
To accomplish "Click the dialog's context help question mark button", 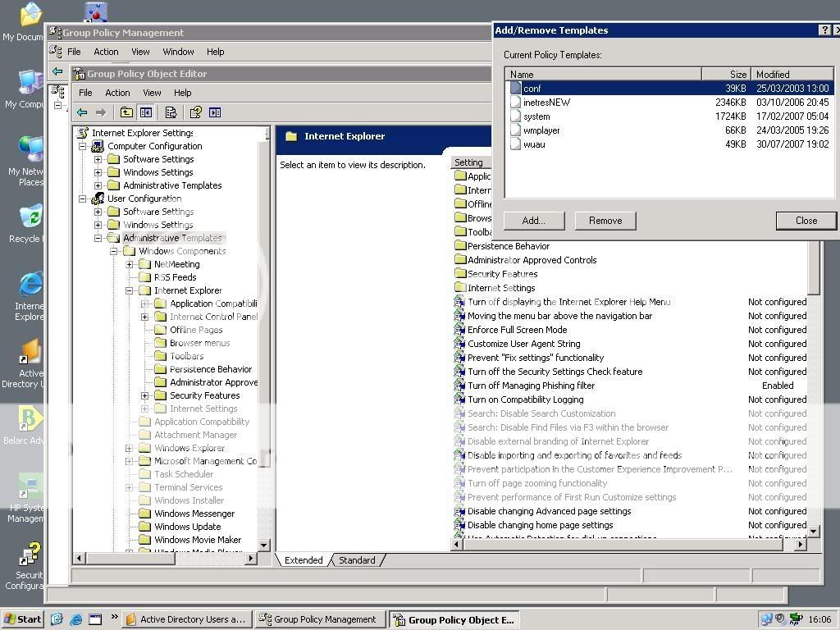I will (825, 30).
